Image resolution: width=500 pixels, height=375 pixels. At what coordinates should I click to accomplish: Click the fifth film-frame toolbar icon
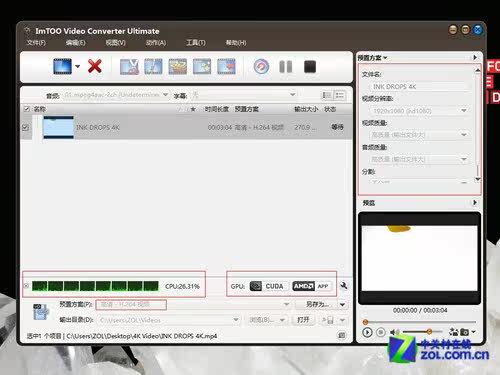226,66
